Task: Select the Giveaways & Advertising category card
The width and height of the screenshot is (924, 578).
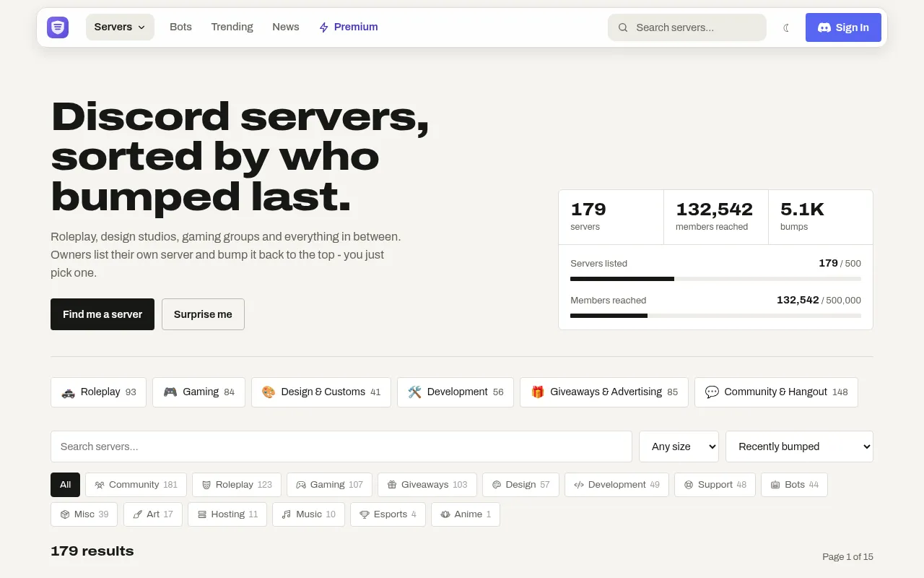Action: (604, 392)
